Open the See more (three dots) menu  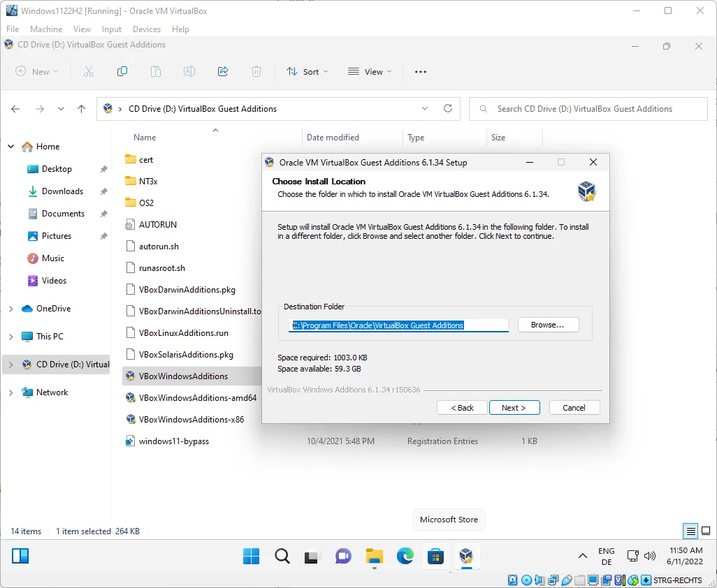(420, 72)
